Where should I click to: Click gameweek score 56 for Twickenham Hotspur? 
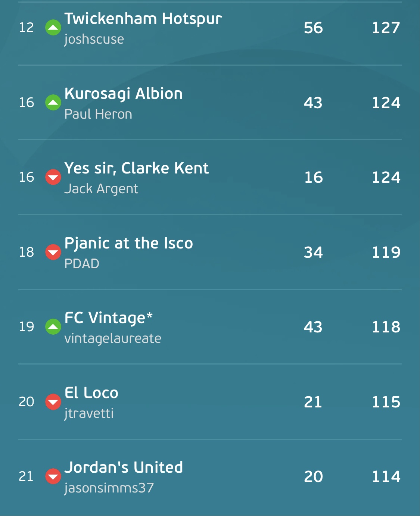313,28
